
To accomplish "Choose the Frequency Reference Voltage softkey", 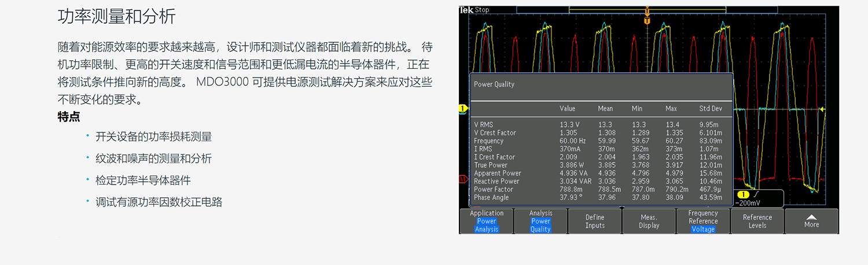I will (x=703, y=221).
